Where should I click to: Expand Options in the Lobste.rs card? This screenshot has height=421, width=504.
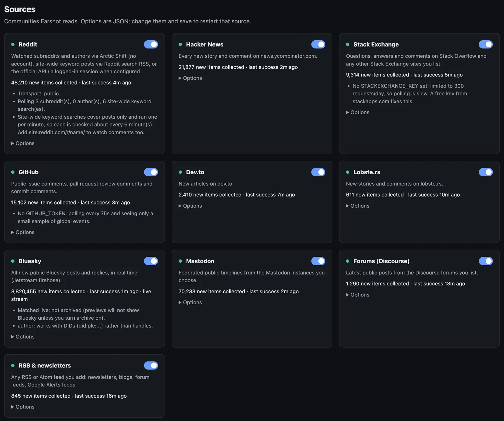click(x=358, y=206)
